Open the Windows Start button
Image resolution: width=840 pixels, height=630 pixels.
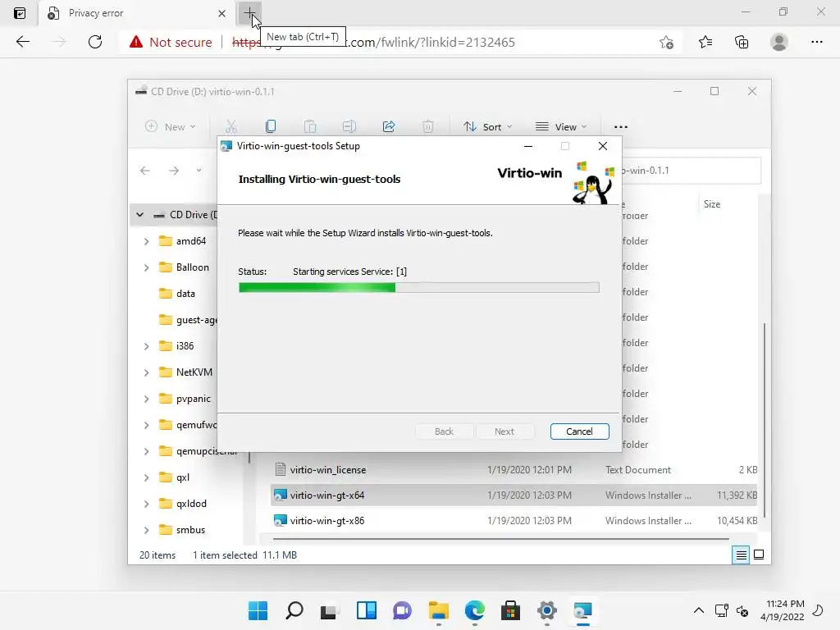258,610
